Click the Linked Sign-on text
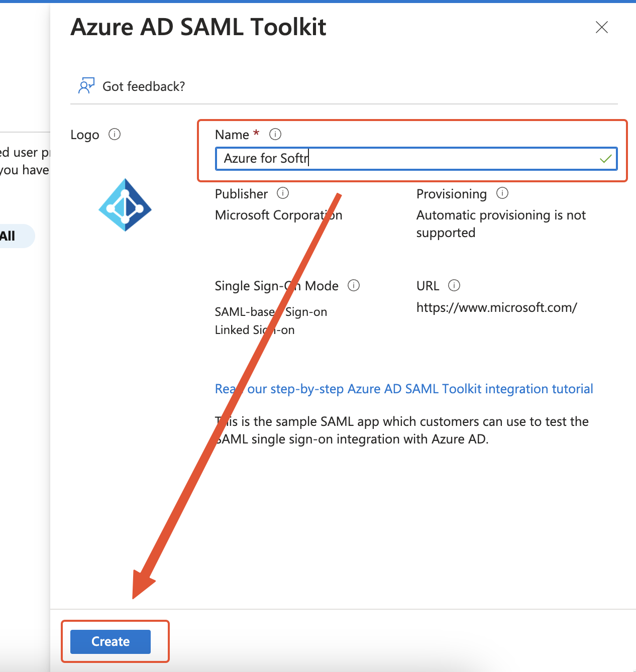Screen dimensions: 636x672 [255, 330]
